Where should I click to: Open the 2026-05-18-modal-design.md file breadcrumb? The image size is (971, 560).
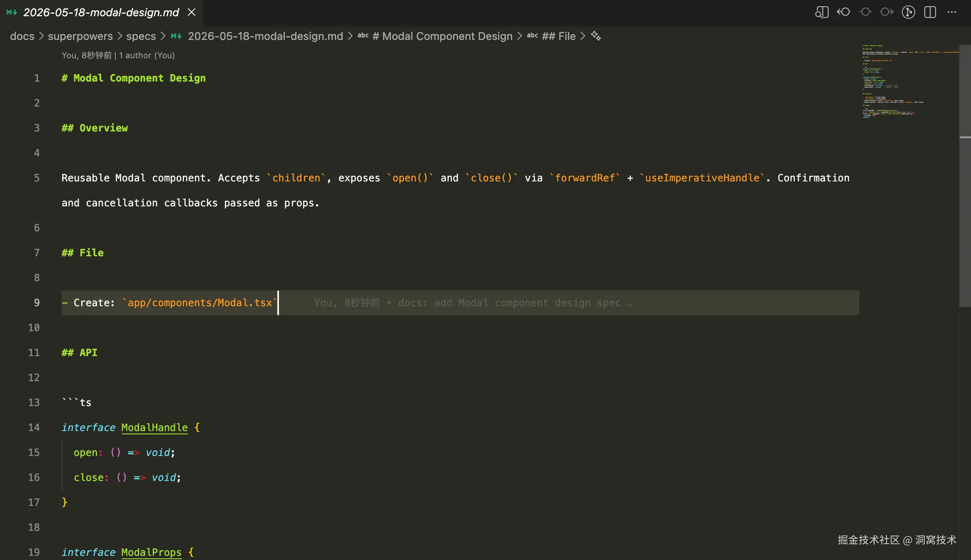tap(265, 36)
